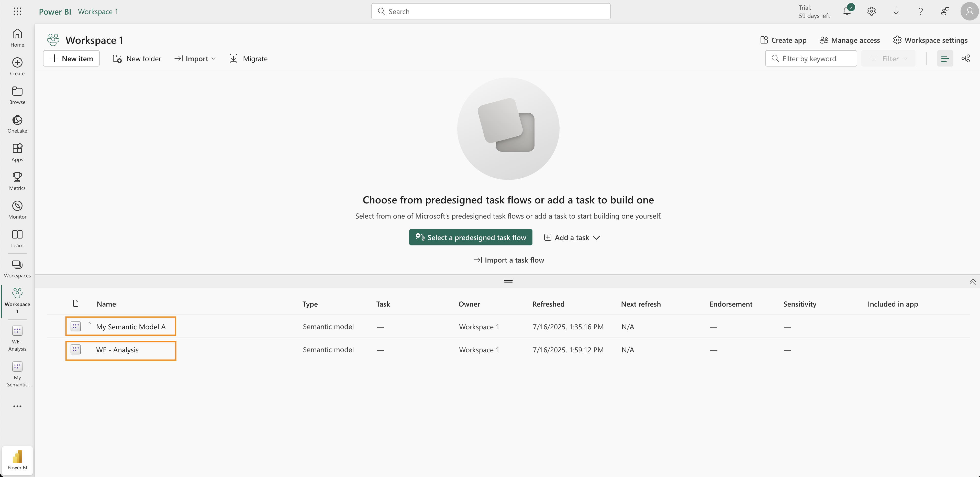Viewport: 980px width, 477px height.
Task: Click the lineage view icon
Action: [965, 59]
